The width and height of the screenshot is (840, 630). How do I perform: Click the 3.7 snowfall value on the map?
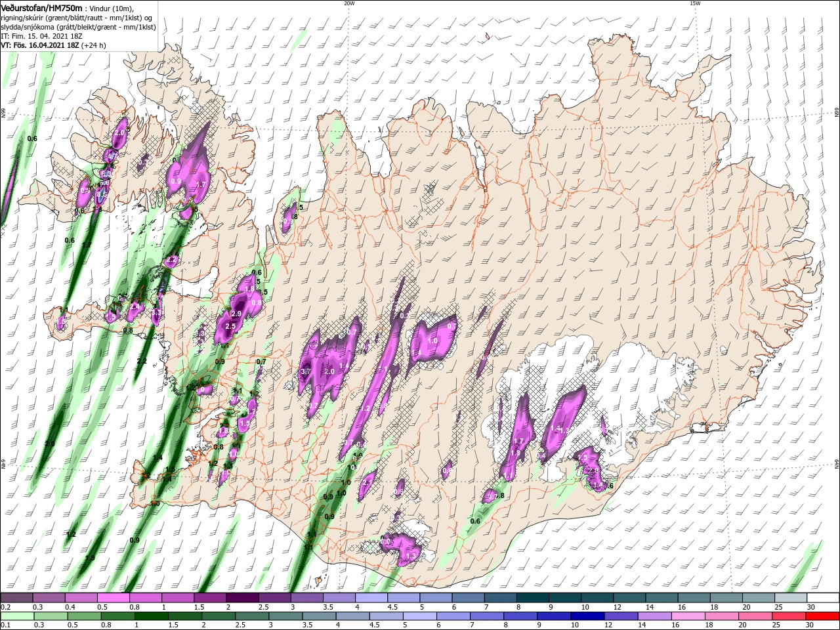[305, 371]
